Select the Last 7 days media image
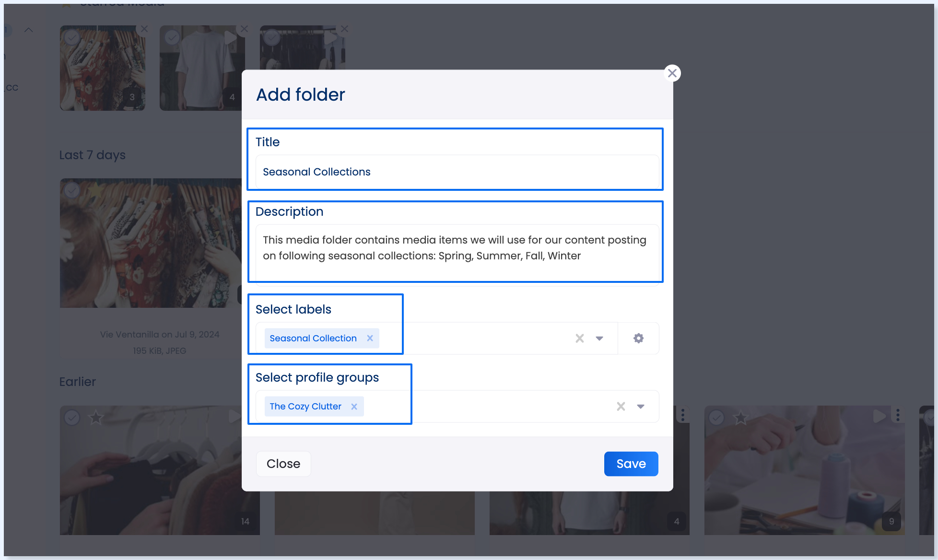938x560 pixels. coord(72,190)
